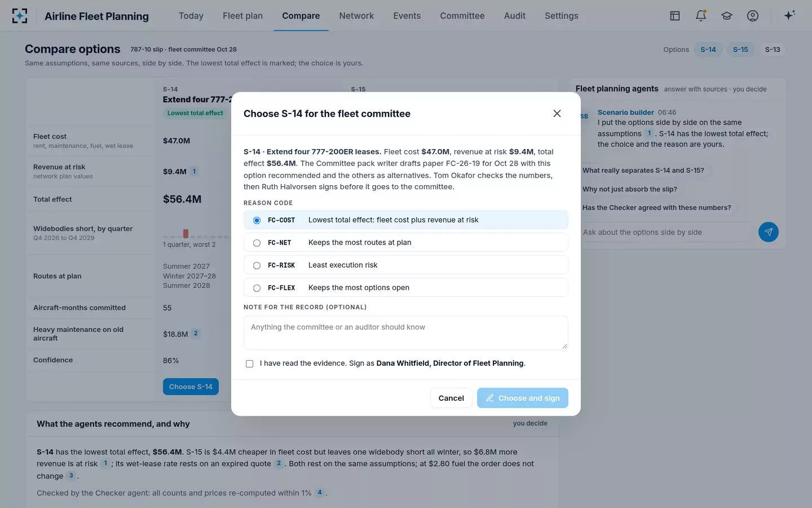Click the Choose and sign button
Screen dimensions: 812x508
click(x=523, y=398)
